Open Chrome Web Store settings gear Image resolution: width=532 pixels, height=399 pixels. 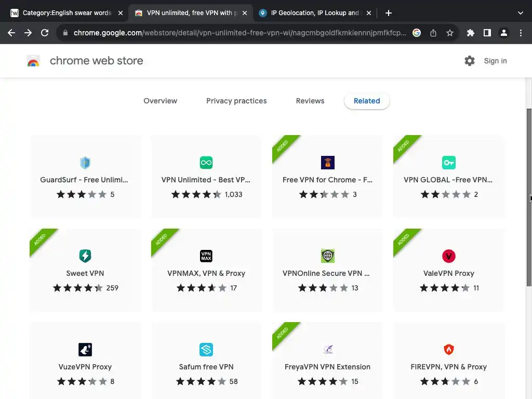pyautogui.click(x=470, y=61)
